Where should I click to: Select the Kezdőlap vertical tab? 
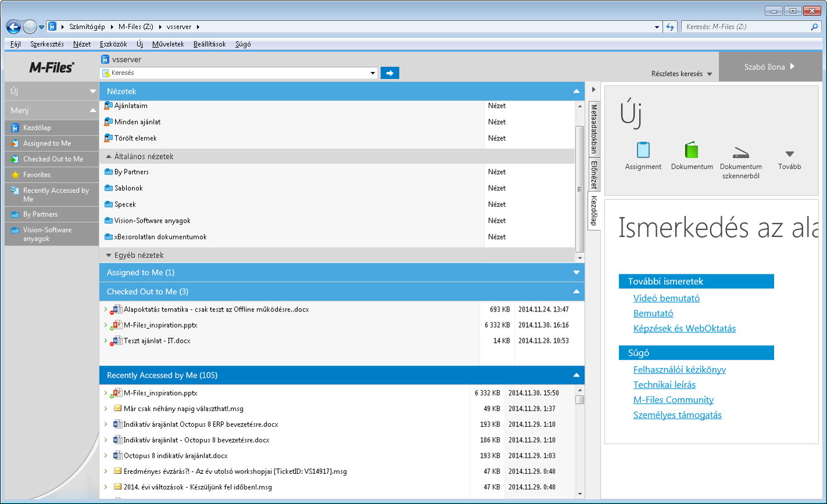pos(594,210)
